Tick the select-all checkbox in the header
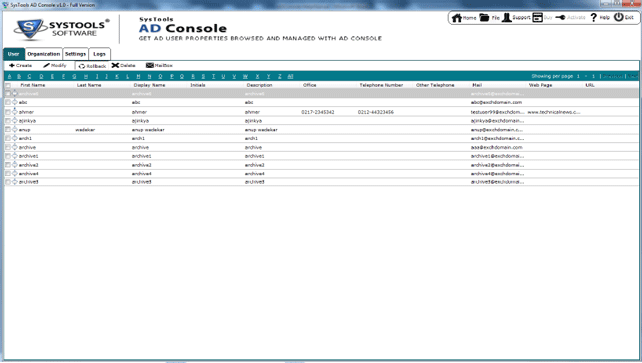This screenshot has width=642, height=363. tap(8, 85)
